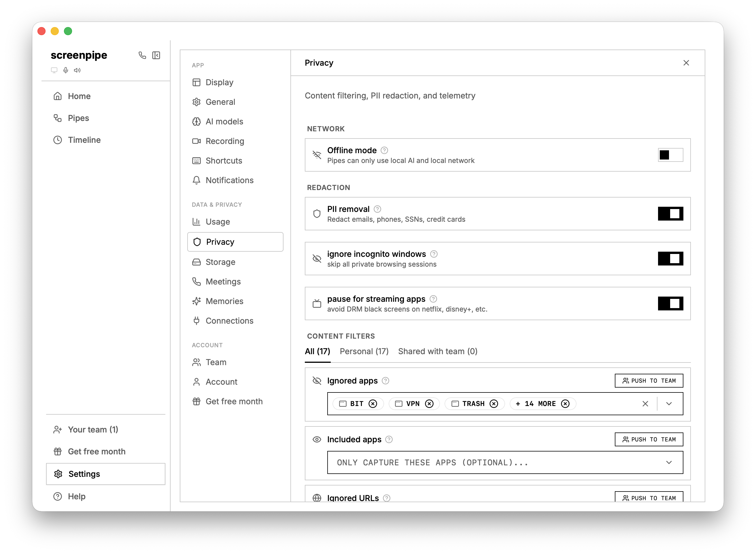Open the Storage settings section
This screenshot has width=756, height=554.
coord(220,262)
